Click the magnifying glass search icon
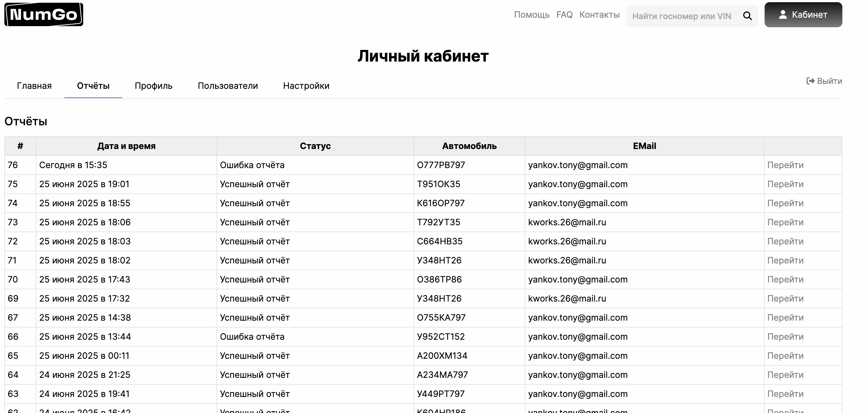Viewport: 868px width, 413px height. [747, 16]
